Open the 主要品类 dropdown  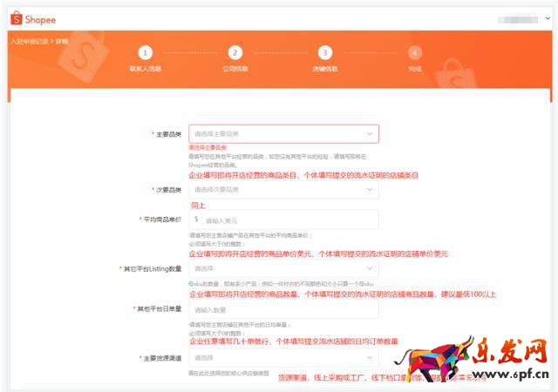coord(283,134)
